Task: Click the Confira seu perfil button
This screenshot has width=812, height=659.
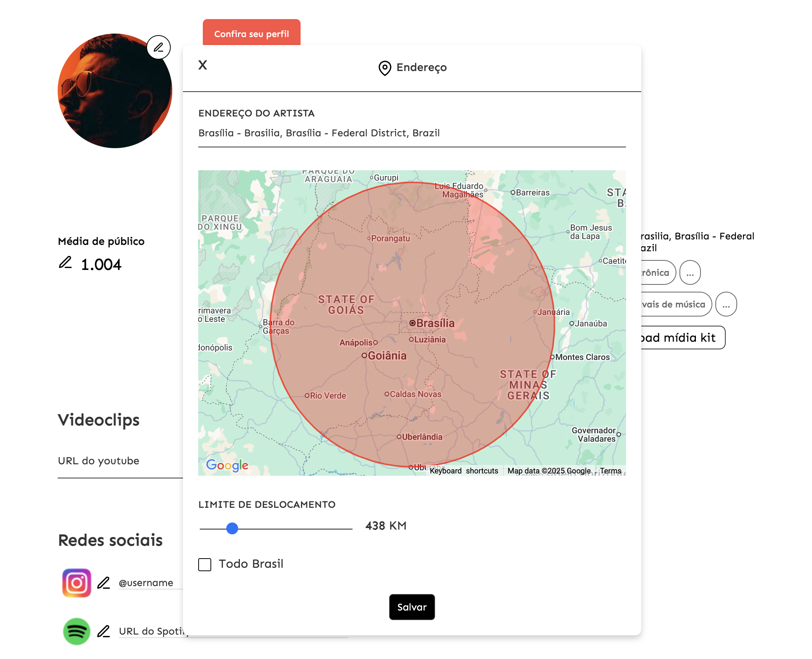Action: click(x=252, y=34)
